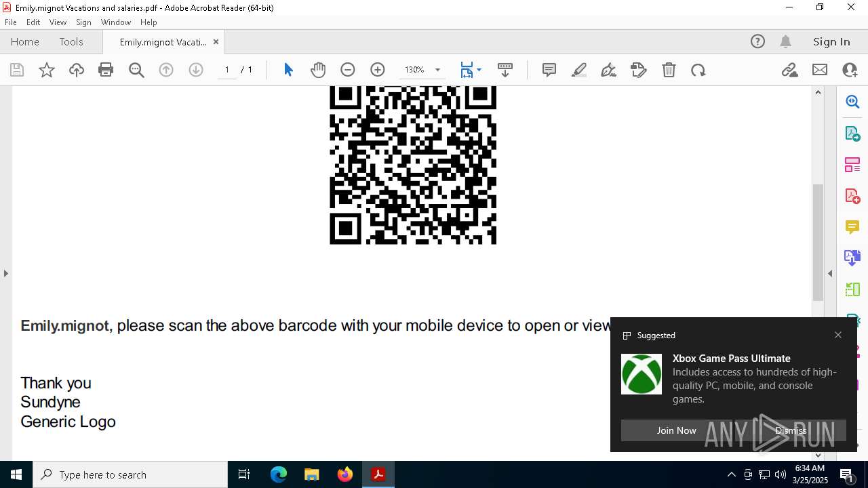This screenshot has height=488, width=868.
Task: Open the zoom level dropdown
Action: 437,70
